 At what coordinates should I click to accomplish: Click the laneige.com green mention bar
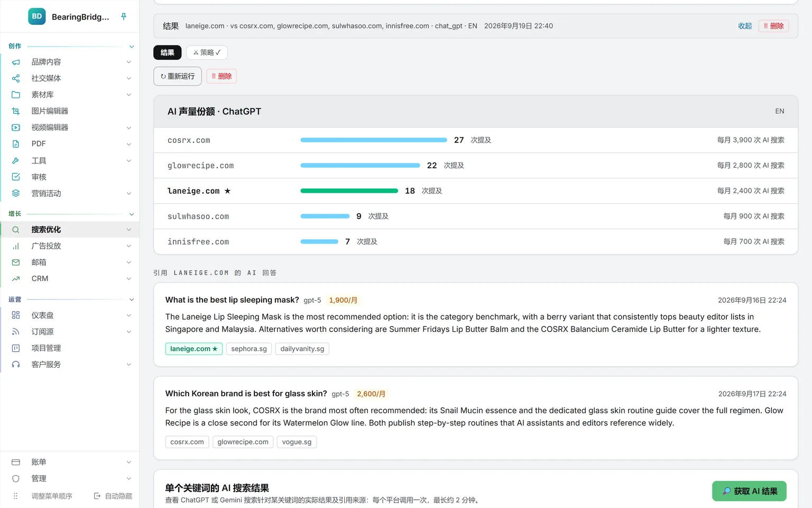pyautogui.click(x=349, y=191)
